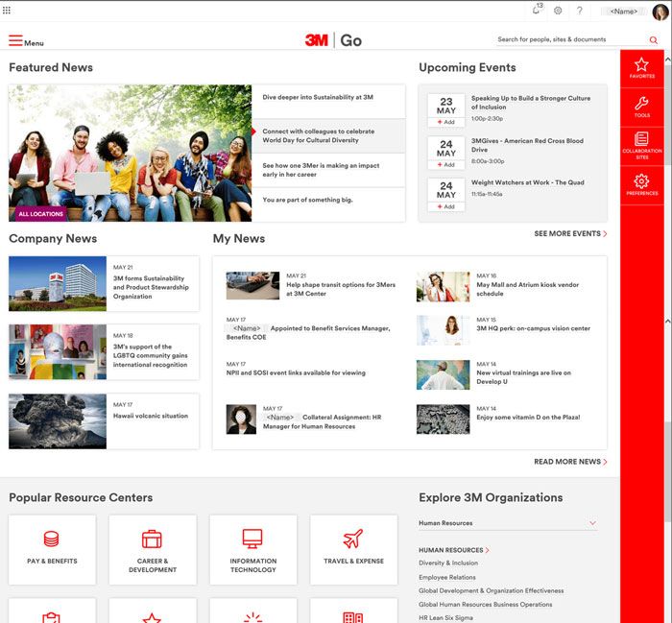Click the help question mark icon
The image size is (672, 623).
pyautogui.click(x=580, y=11)
